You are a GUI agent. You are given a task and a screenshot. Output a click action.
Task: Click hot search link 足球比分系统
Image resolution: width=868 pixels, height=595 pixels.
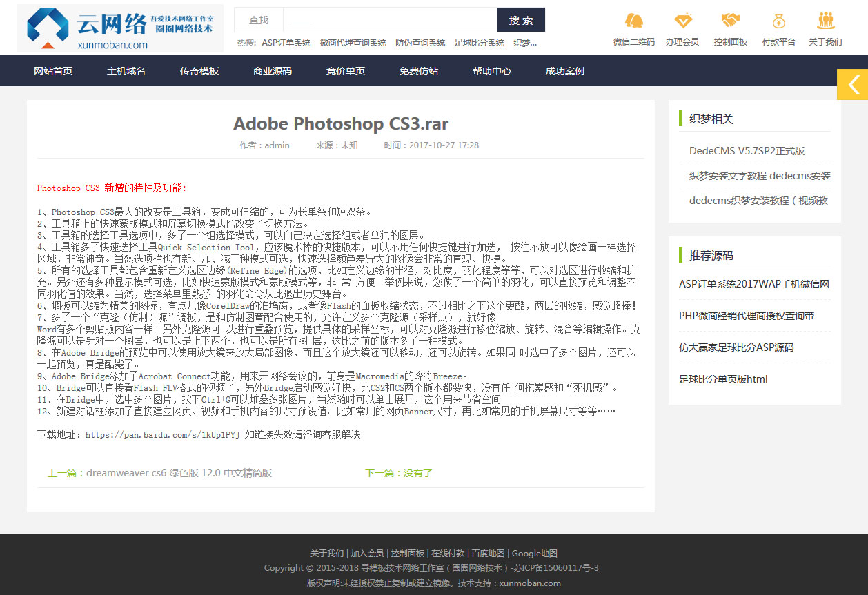tap(480, 43)
